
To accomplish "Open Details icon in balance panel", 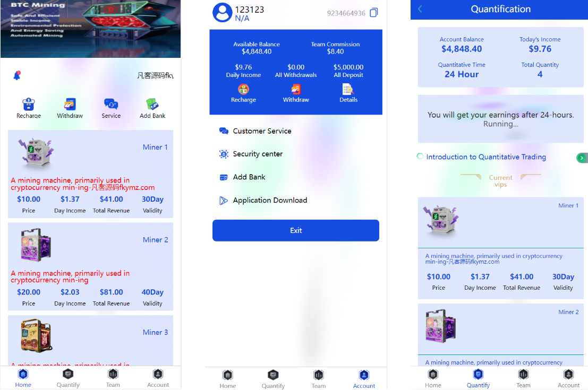I will click(348, 89).
